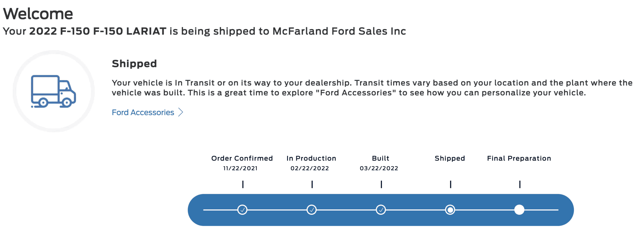This screenshot has height=251, width=644.
Task: Click the Order Confirmed checkmark circle
Action: click(242, 210)
